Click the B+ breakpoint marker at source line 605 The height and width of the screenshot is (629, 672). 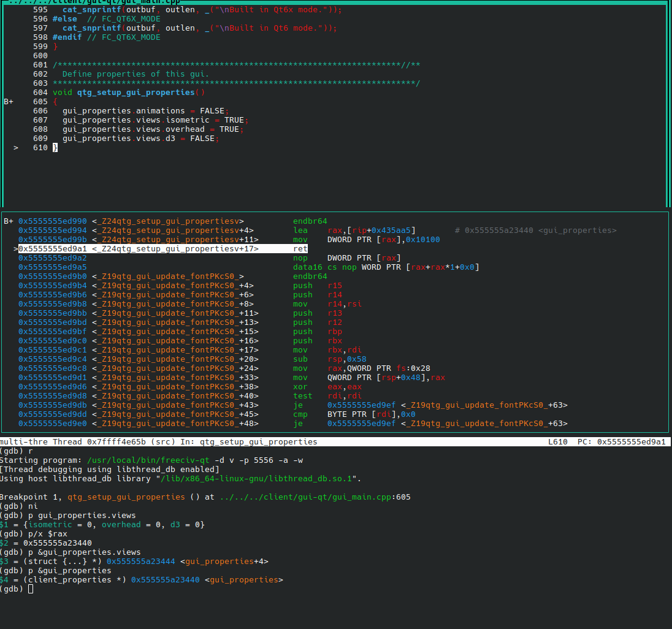coord(9,102)
